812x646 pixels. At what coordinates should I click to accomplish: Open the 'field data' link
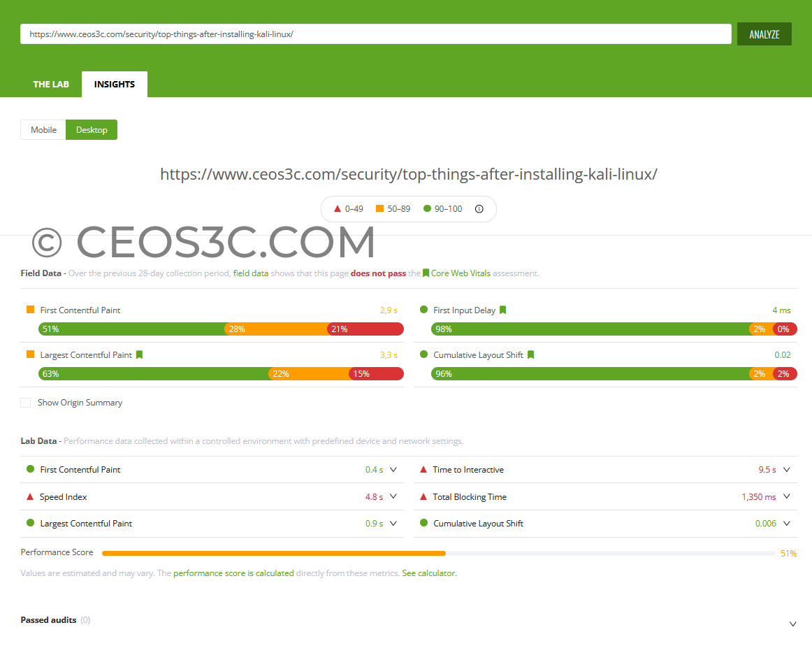click(251, 273)
